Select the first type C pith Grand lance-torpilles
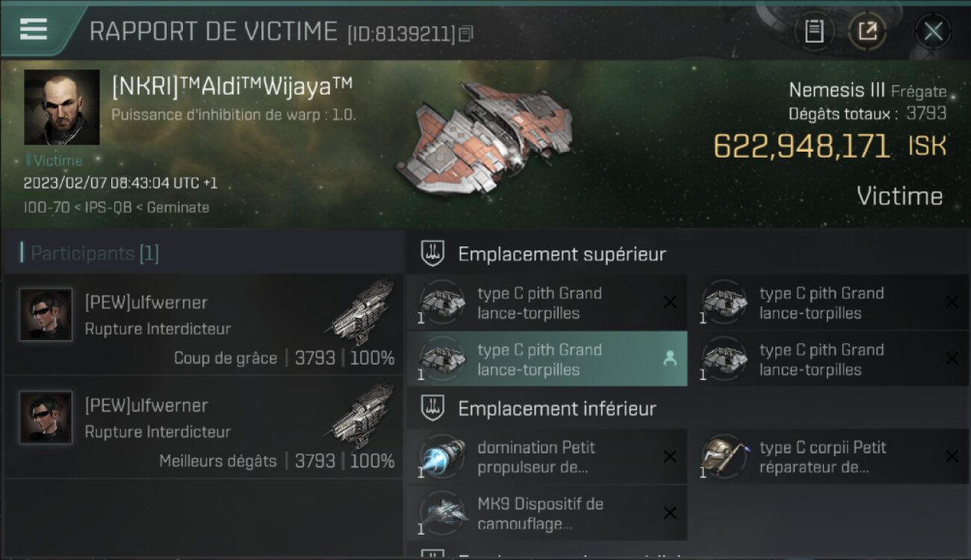 click(x=547, y=302)
